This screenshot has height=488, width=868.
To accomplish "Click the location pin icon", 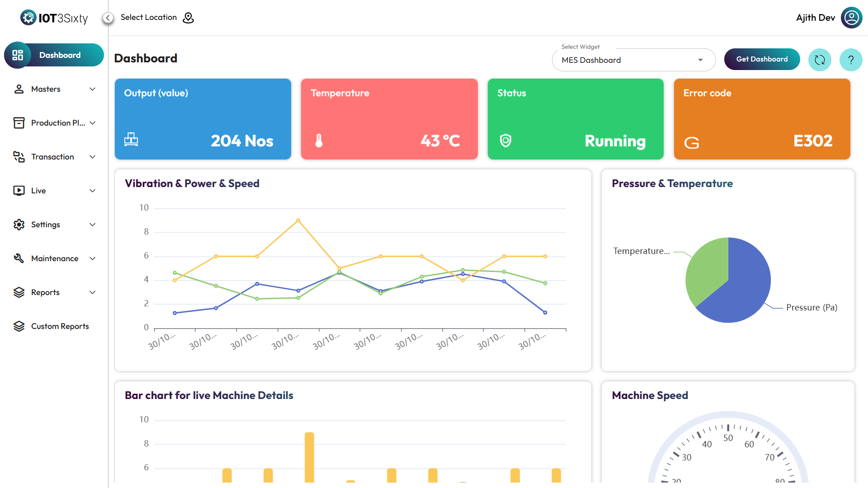I will click(188, 18).
